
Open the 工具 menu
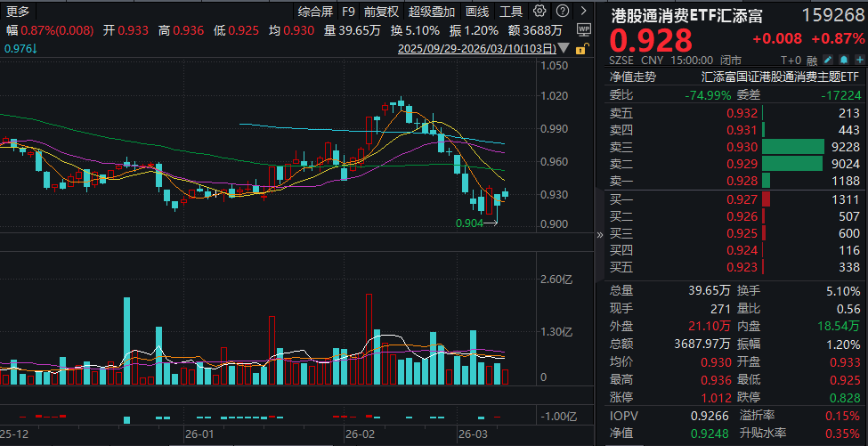click(x=511, y=12)
